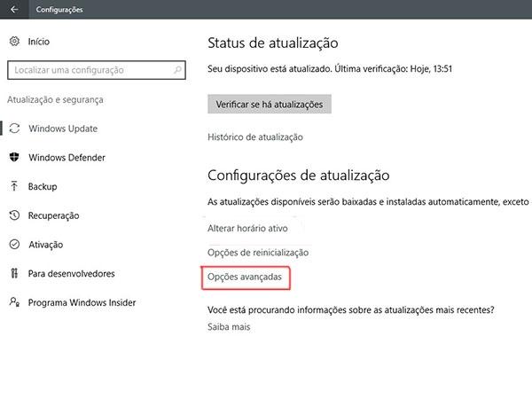Click the back arrow in title bar

point(13,10)
